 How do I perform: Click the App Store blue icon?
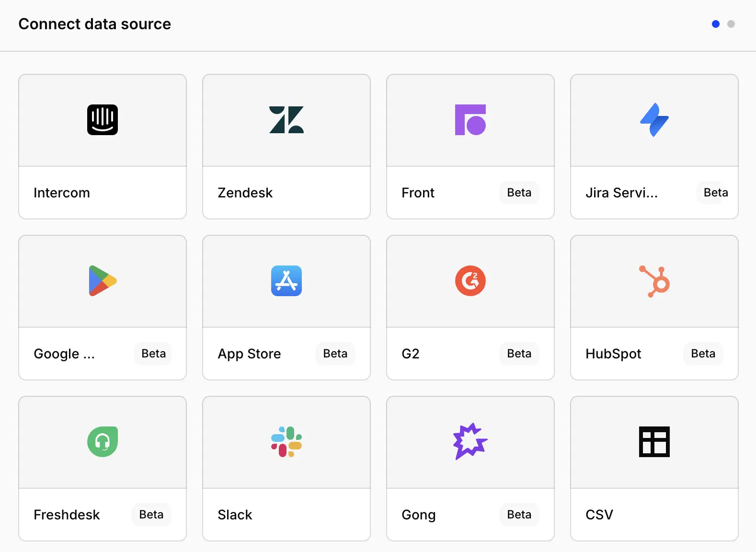point(286,281)
